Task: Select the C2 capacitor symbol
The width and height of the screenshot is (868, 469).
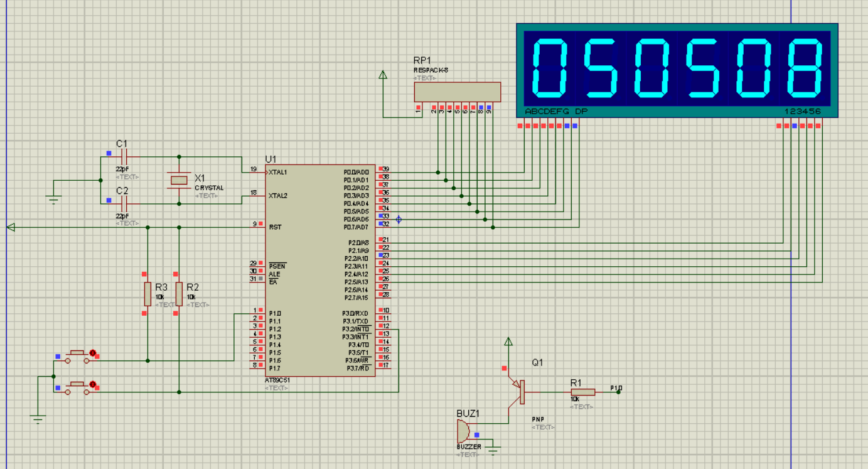Action: pyautogui.click(x=124, y=203)
